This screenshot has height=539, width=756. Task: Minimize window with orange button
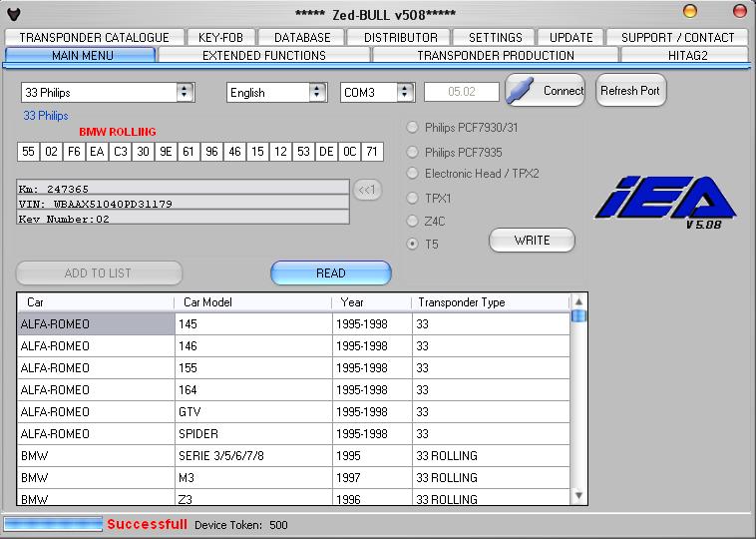pyautogui.click(x=690, y=11)
